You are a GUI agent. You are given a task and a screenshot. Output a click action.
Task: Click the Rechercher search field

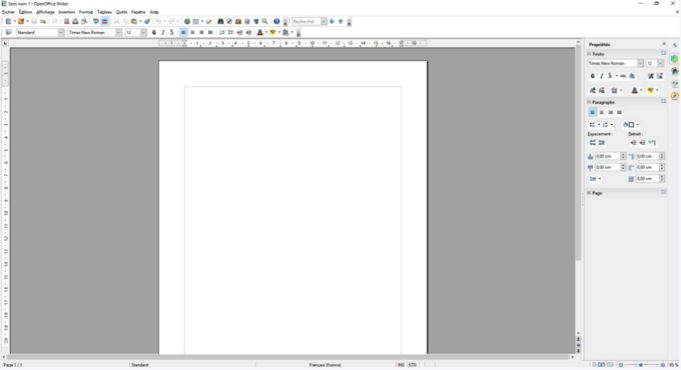[306, 21]
